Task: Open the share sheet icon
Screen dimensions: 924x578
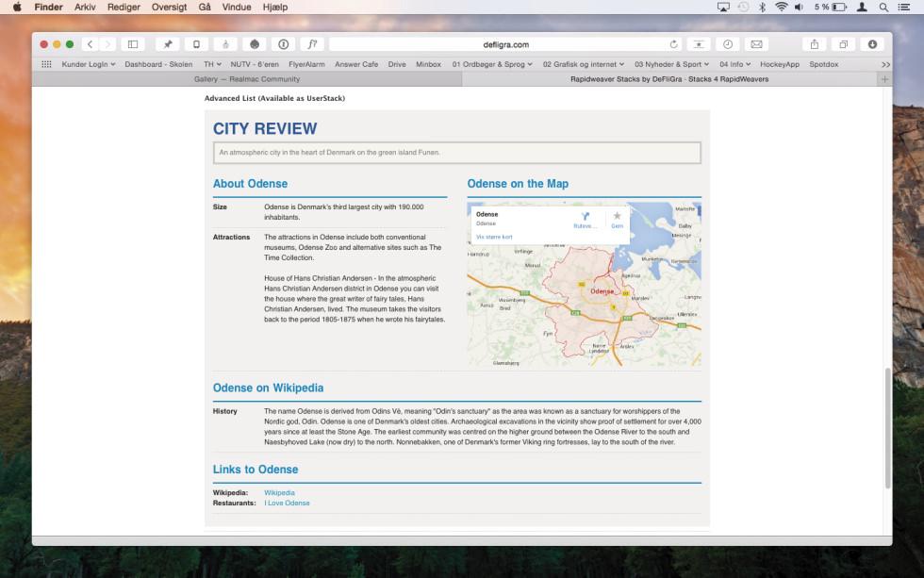Action: tap(815, 44)
